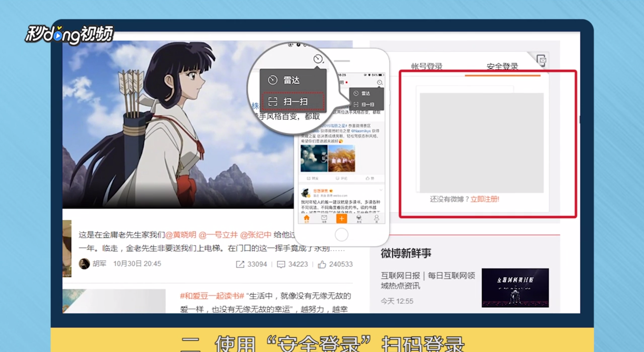Click the 立即注册 link
Image resolution: width=644 pixels, height=352 pixels.
click(x=485, y=199)
